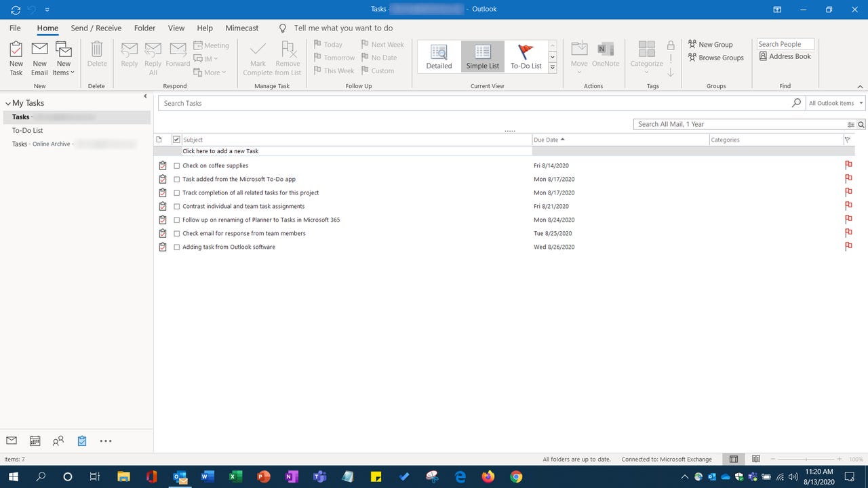Create a New Task
This screenshot has height=488, width=868.
[16, 57]
